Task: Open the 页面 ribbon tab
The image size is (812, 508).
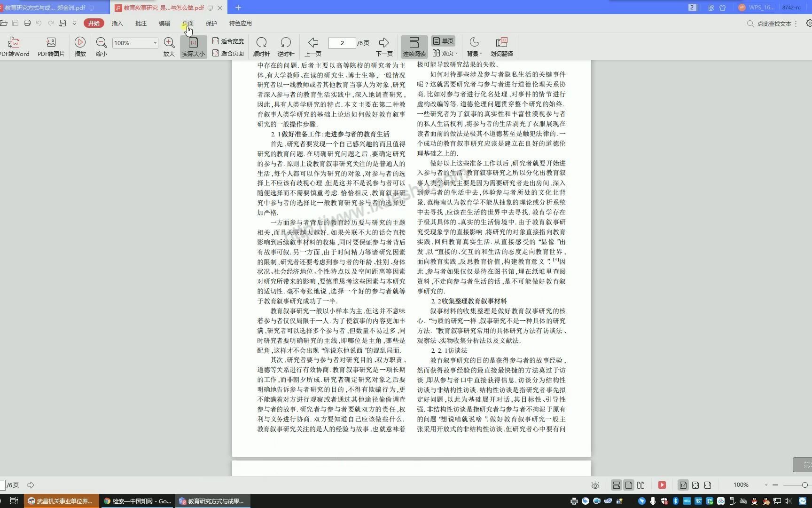Action: tap(188, 23)
